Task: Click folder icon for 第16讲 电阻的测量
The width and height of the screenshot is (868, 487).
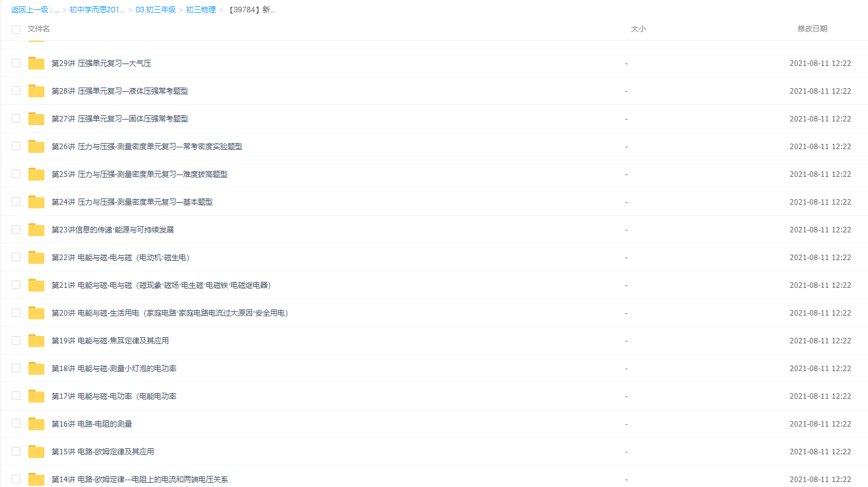Action: point(36,424)
